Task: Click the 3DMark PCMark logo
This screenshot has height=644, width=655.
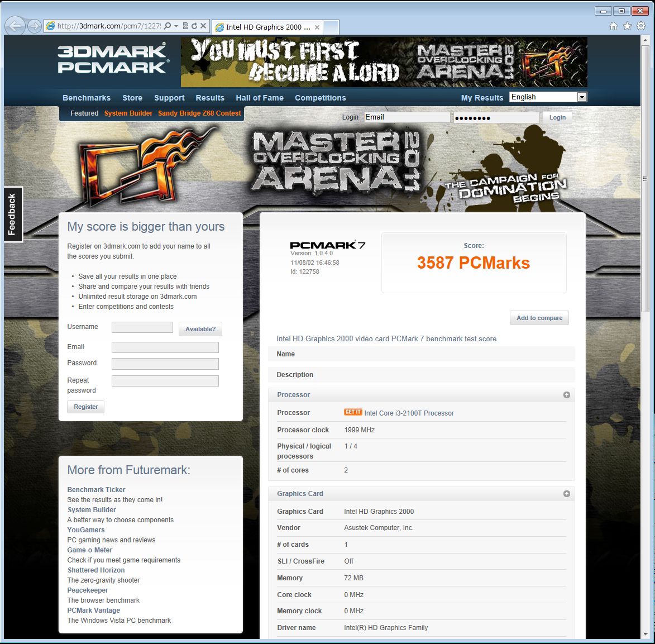Action: coord(113,59)
